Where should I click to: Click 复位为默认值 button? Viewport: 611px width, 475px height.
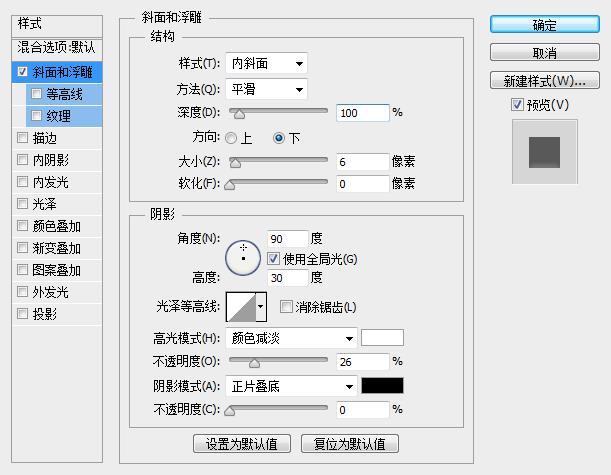[350, 443]
